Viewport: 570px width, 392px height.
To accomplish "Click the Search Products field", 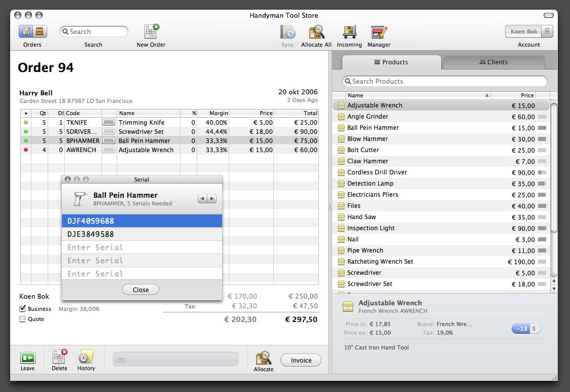I will 445,81.
